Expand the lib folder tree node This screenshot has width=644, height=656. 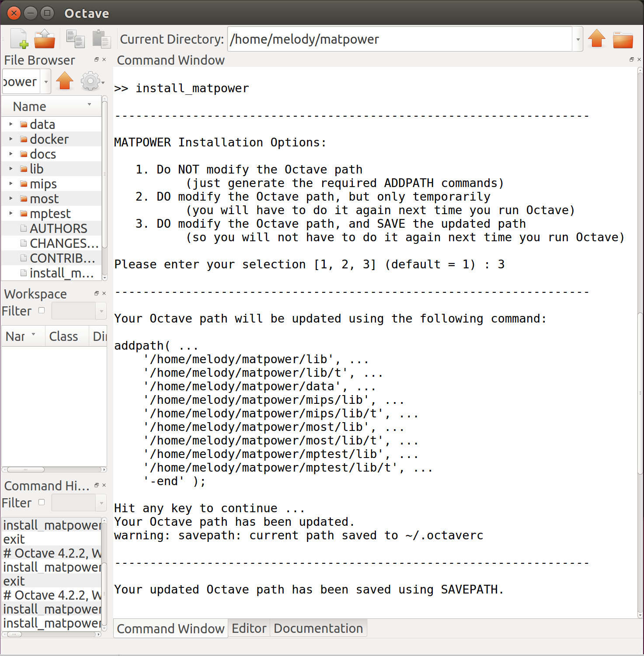coord(11,169)
